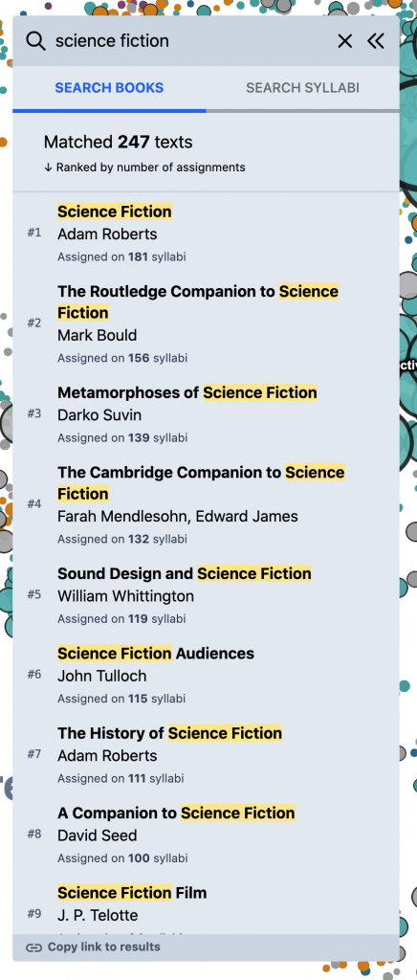The image size is (417, 980).
Task: Open Science Fiction by Adam Roberts
Action: click(206, 234)
